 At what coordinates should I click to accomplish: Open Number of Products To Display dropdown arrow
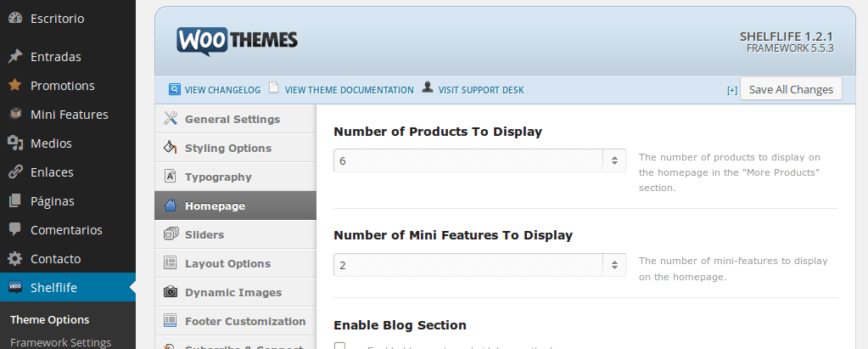[x=614, y=160]
